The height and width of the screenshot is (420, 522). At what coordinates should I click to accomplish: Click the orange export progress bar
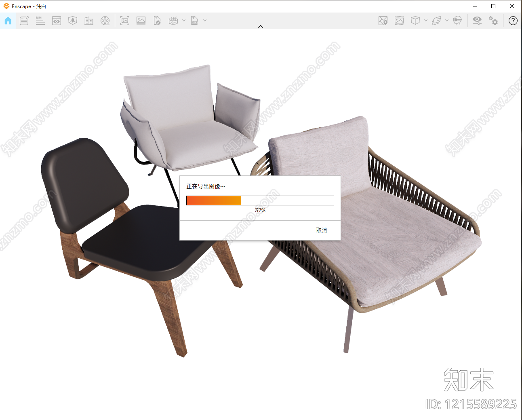[x=260, y=201]
